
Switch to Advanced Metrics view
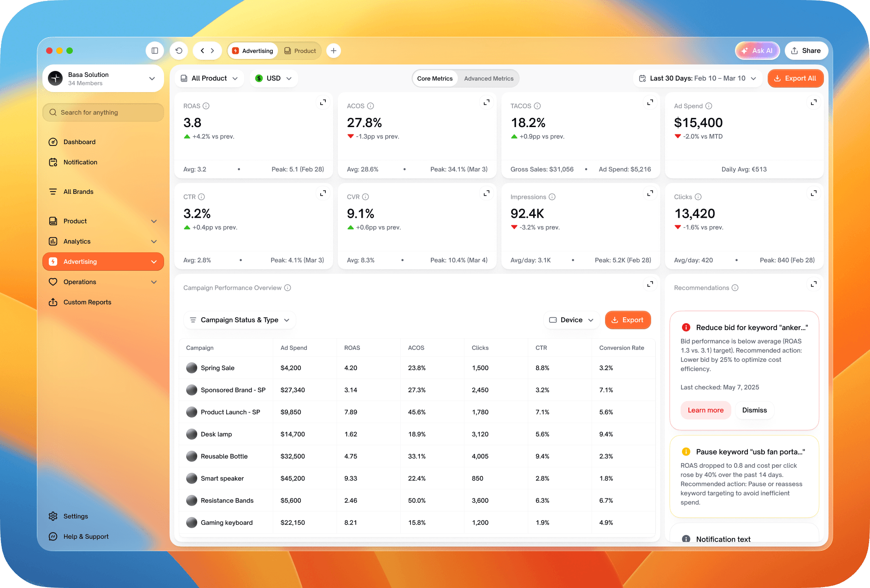point(488,79)
